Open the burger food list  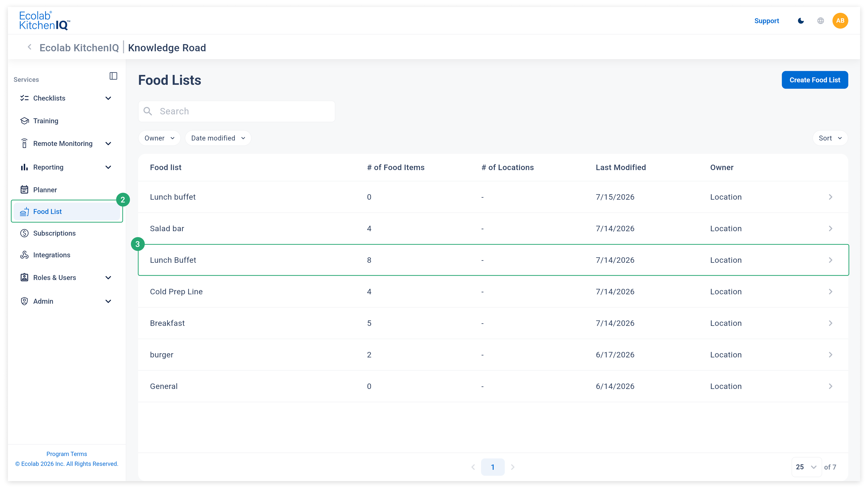(x=493, y=355)
